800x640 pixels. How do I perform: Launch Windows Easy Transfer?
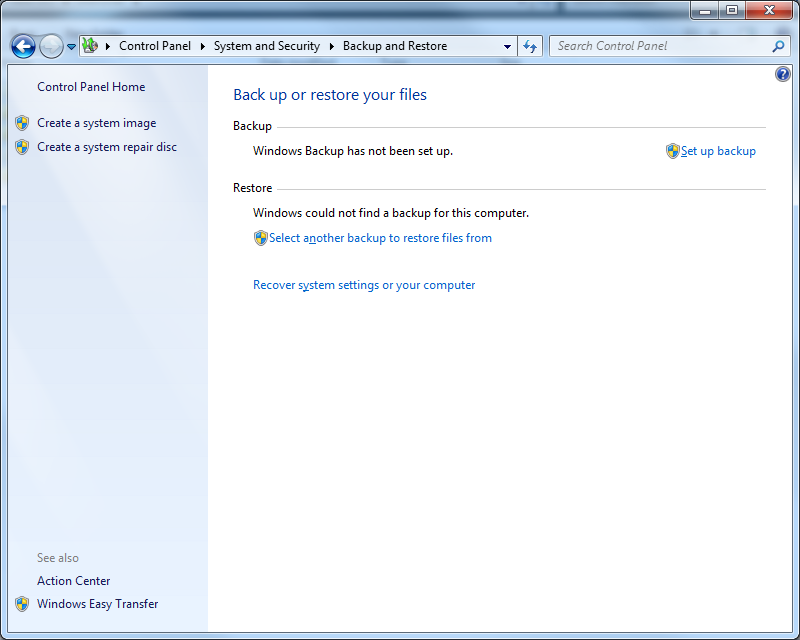tap(97, 604)
